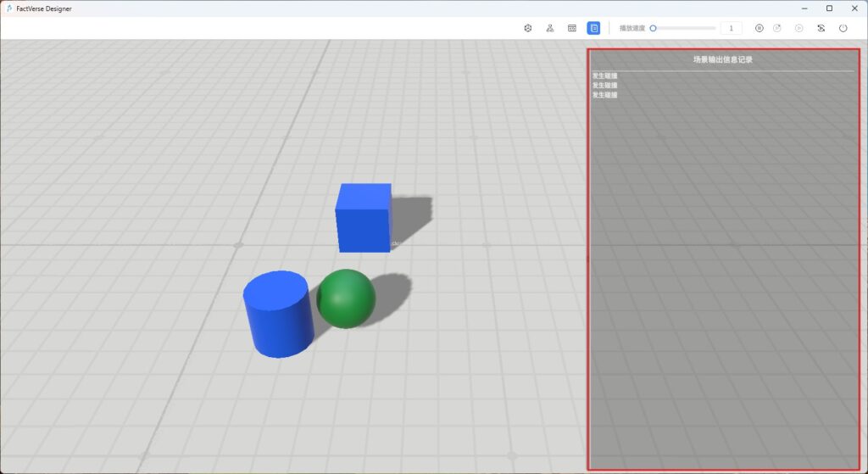Click the power exit icon in toolbar
Viewport: 868px width, 474px height.
point(843,28)
